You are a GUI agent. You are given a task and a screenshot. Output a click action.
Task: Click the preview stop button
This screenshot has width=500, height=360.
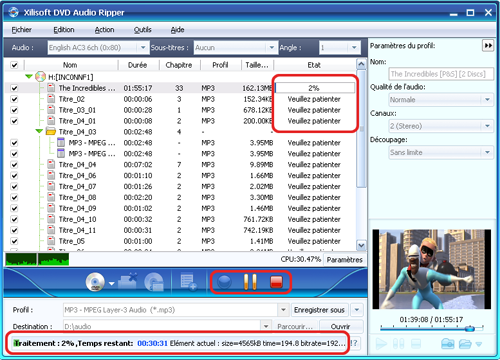(416, 343)
